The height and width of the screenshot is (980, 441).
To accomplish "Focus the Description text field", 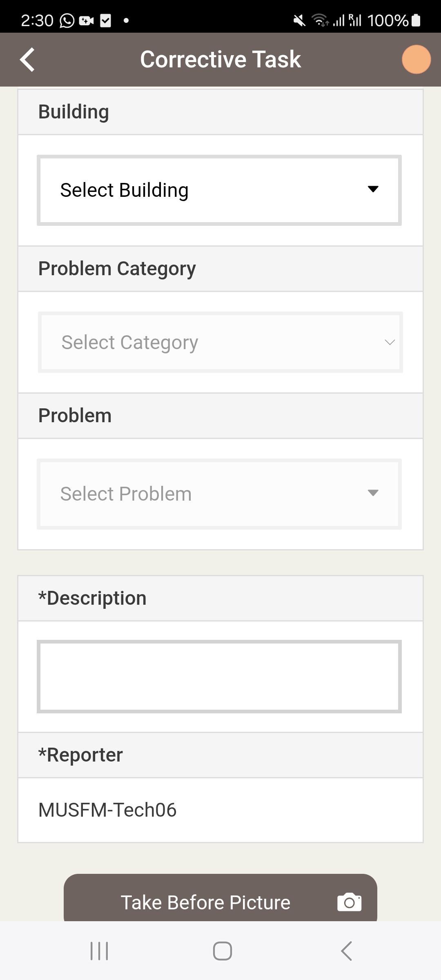I will [219, 677].
